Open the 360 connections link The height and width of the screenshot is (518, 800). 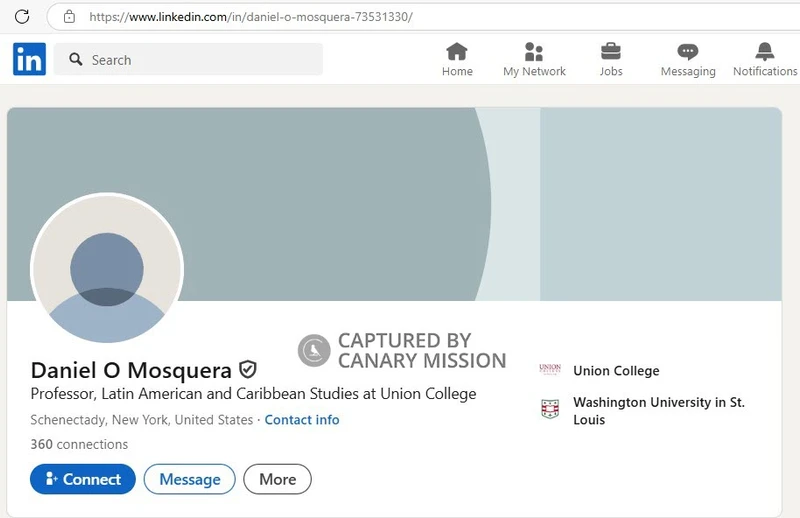click(79, 444)
